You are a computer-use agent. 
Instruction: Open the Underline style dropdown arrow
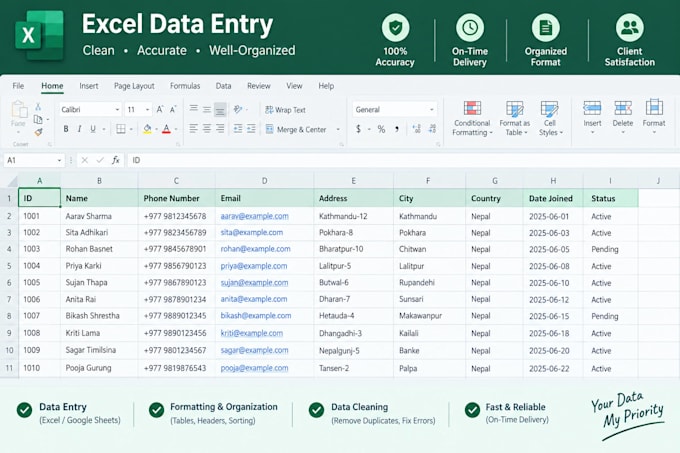pos(104,129)
